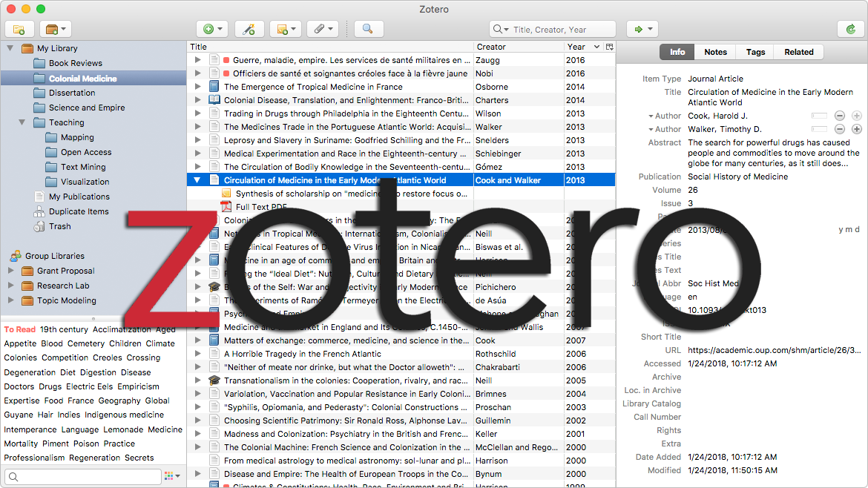Click the Text Mining folder icon

(51, 167)
